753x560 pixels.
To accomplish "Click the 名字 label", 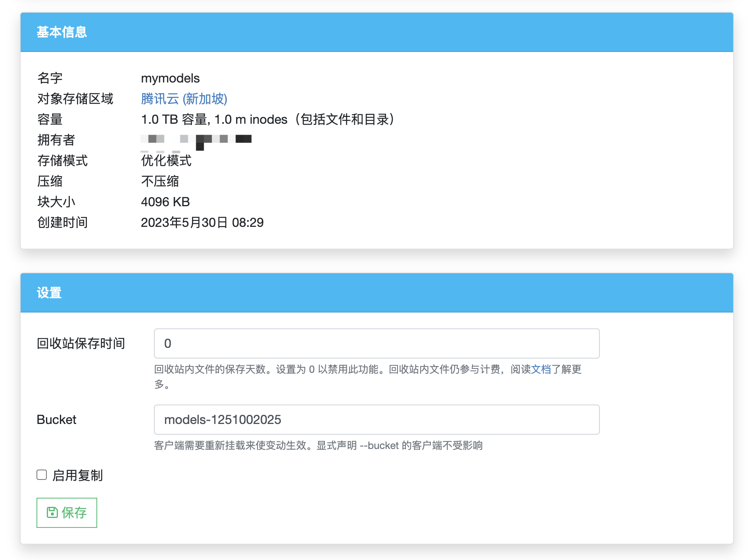I will coord(50,78).
